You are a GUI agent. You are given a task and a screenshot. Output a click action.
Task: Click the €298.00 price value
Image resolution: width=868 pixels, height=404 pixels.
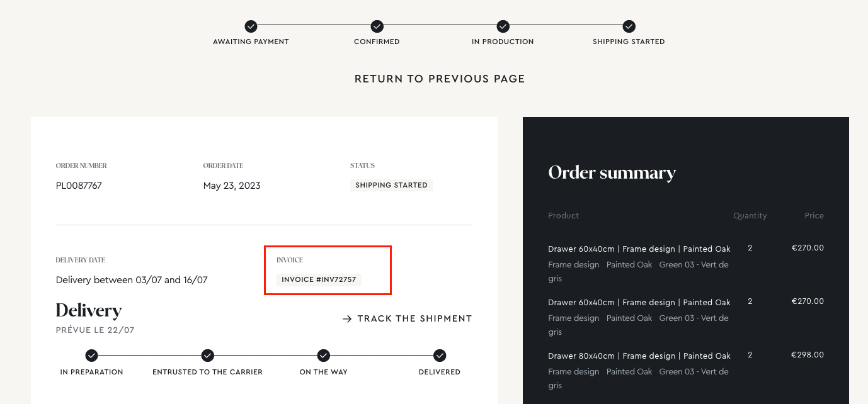click(808, 355)
